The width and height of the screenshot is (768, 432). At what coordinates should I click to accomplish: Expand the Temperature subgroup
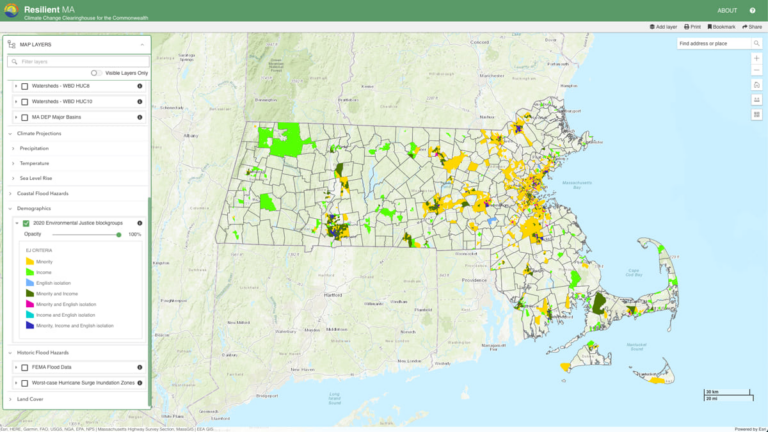[x=13, y=164]
